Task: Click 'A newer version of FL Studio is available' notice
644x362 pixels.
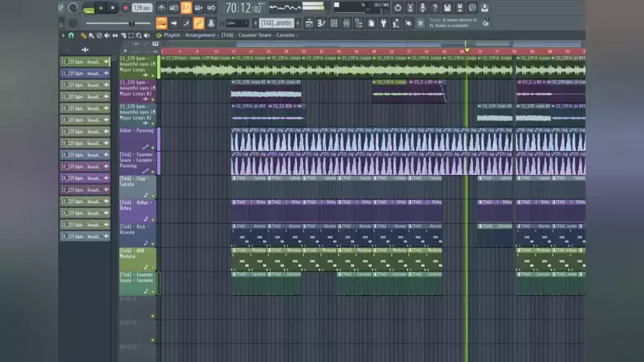Action: coord(453,23)
